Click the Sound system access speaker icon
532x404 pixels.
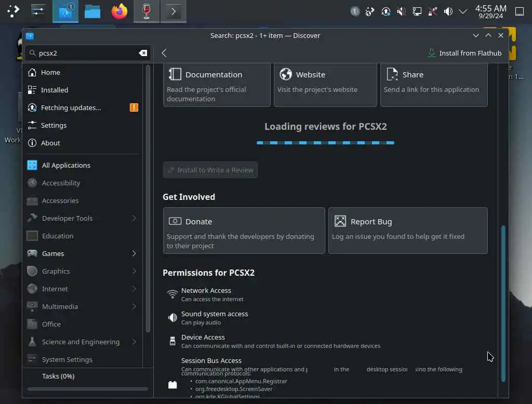172,317
